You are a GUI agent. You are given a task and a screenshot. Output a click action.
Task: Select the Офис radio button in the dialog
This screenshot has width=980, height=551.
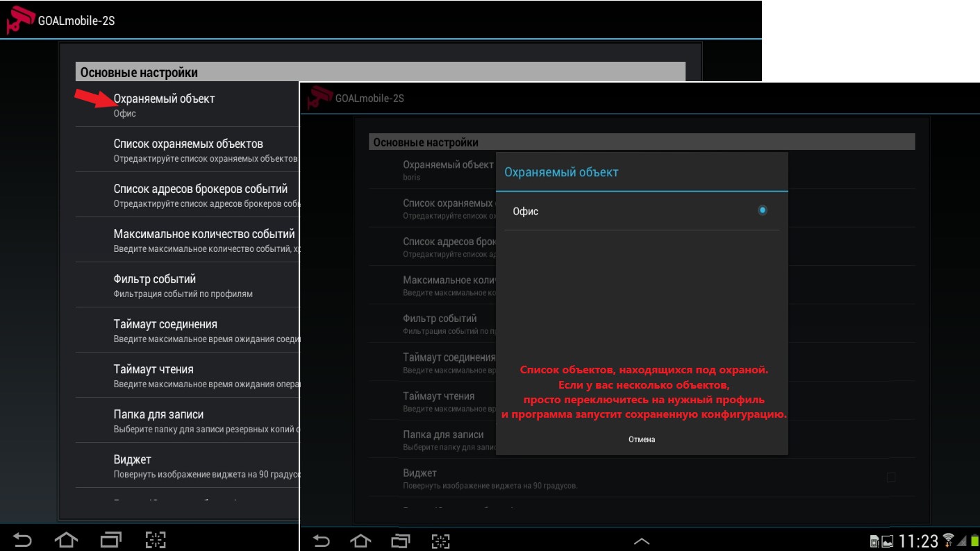click(763, 210)
